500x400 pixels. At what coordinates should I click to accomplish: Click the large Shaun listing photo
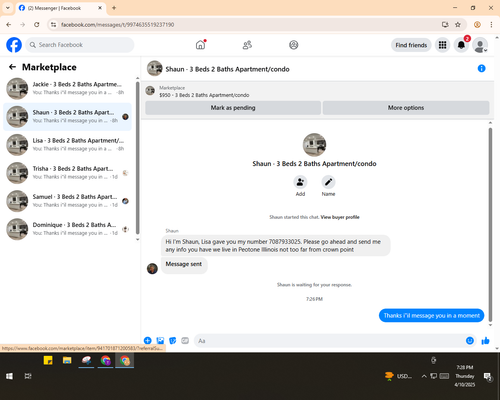point(314,144)
